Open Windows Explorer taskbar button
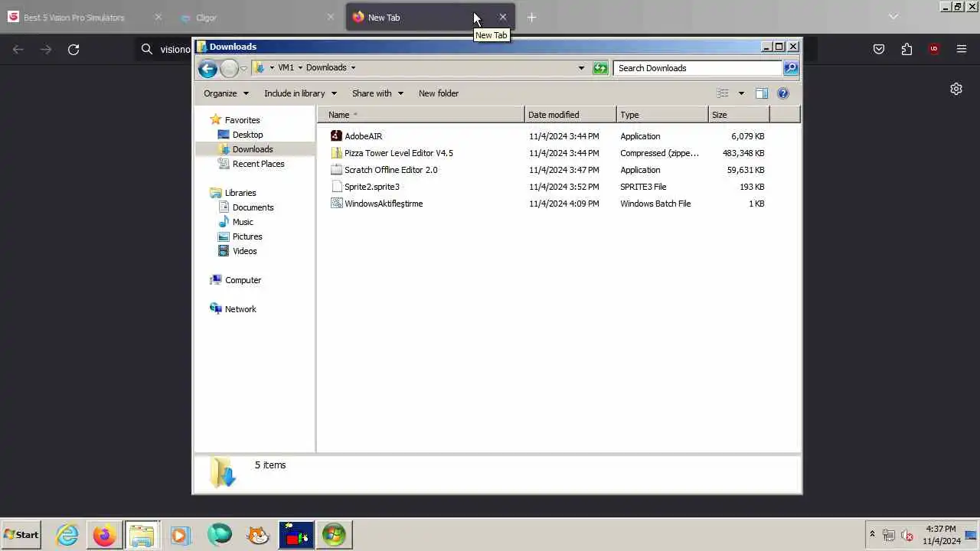980x551 pixels. (x=142, y=535)
